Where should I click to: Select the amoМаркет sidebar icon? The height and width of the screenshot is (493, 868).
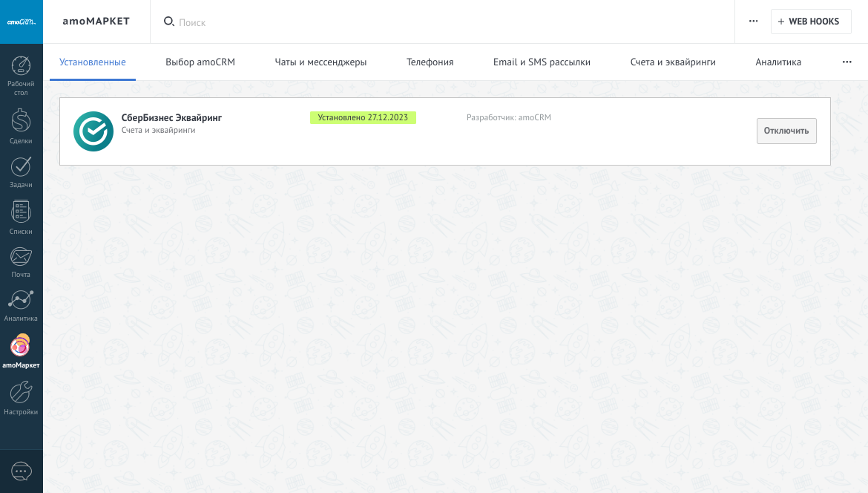[x=21, y=346]
